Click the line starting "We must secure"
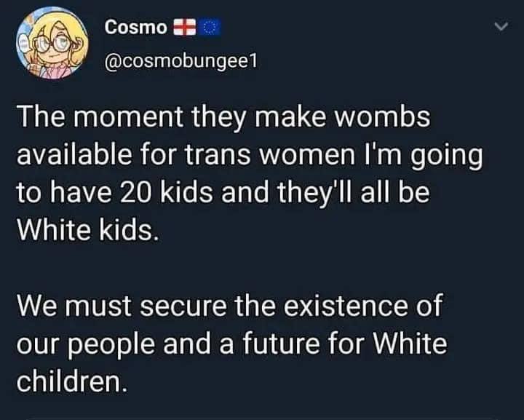Image resolution: width=524 pixels, height=420 pixels. coord(230,306)
